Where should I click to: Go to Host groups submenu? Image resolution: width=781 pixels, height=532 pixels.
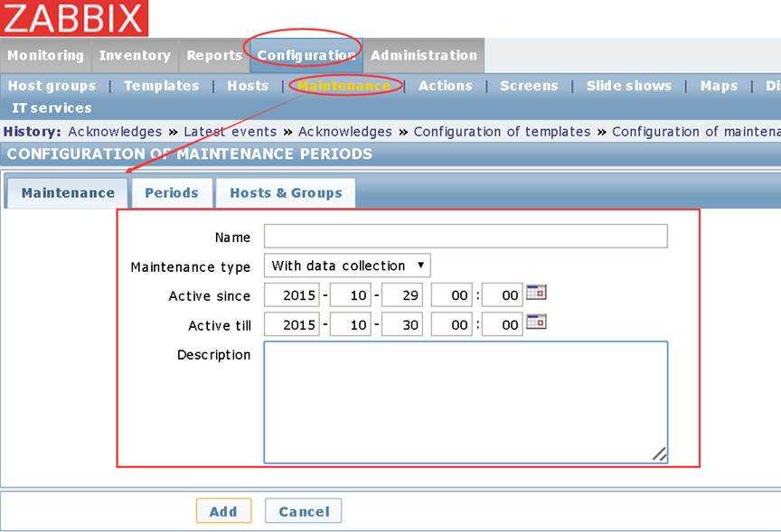pos(52,86)
